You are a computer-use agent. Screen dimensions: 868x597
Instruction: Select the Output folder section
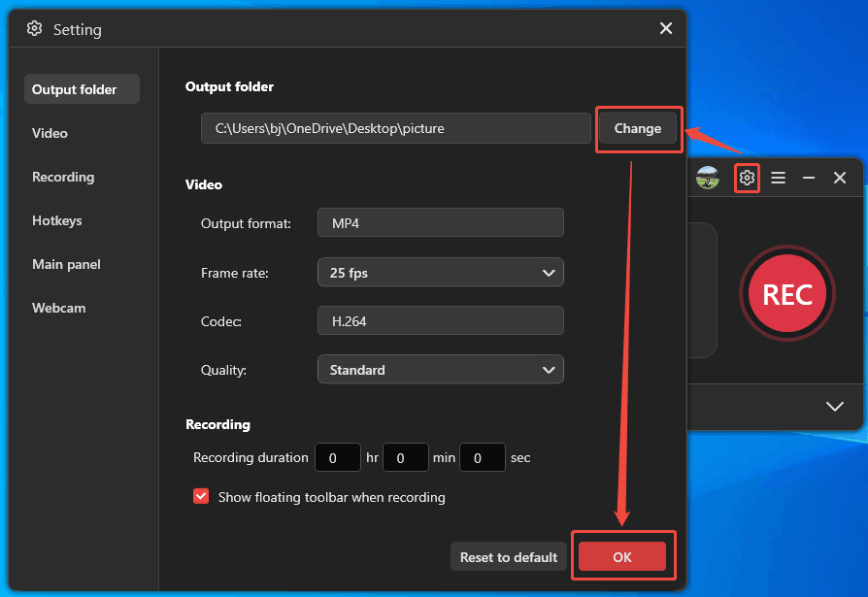click(x=68, y=88)
